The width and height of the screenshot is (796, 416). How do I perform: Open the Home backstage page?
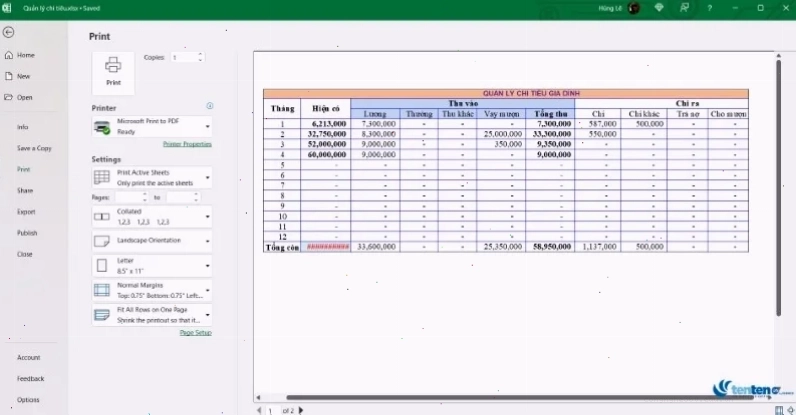(x=25, y=55)
